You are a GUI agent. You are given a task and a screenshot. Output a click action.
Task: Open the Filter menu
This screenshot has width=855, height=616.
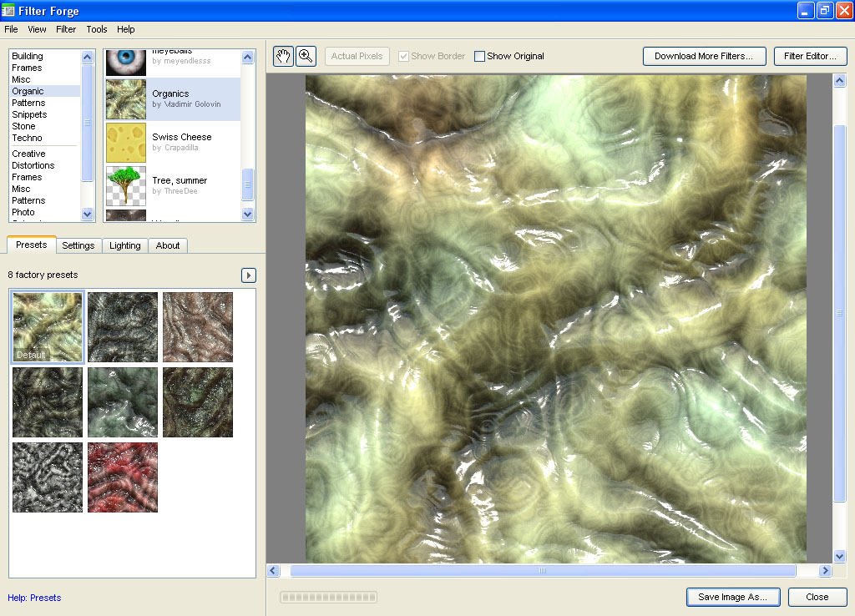pos(66,29)
